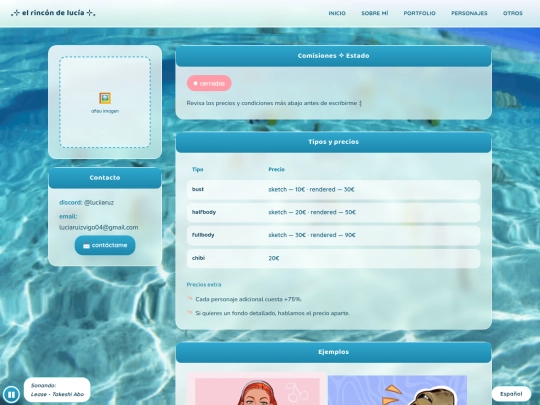The width and height of the screenshot is (540, 405).
Task: Open the INICIO menu item
Action: [x=337, y=13]
